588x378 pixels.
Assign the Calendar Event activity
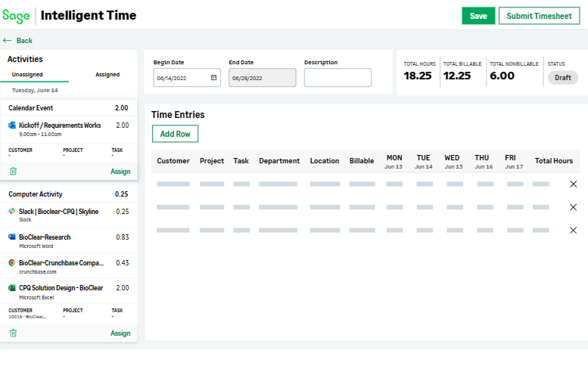(x=120, y=172)
